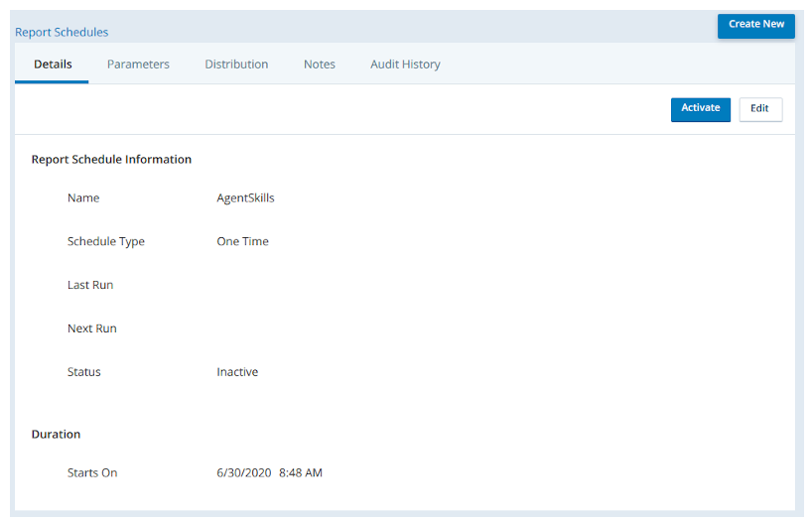The width and height of the screenshot is (812, 521).
Task: Click the Report Schedule Information heading
Action: point(111,160)
